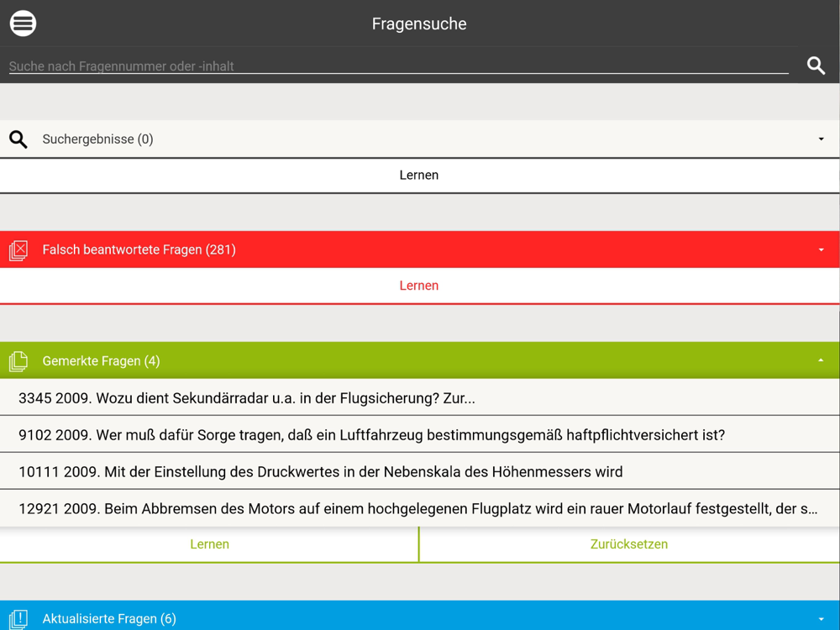Click the Gemerkte Fragen pages icon
Viewport: 840px width, 630px height.
click(x=18, y=361)
